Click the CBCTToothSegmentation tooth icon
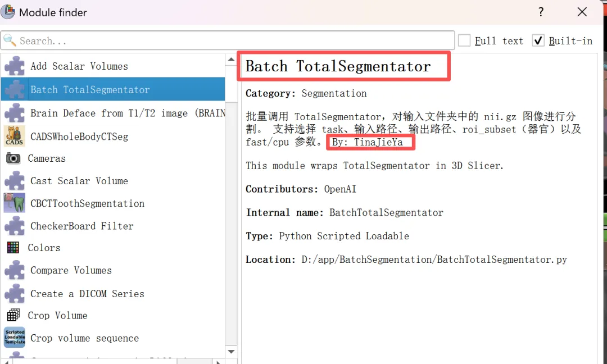Viewport: 607px width, 364px height. [14, 203]
